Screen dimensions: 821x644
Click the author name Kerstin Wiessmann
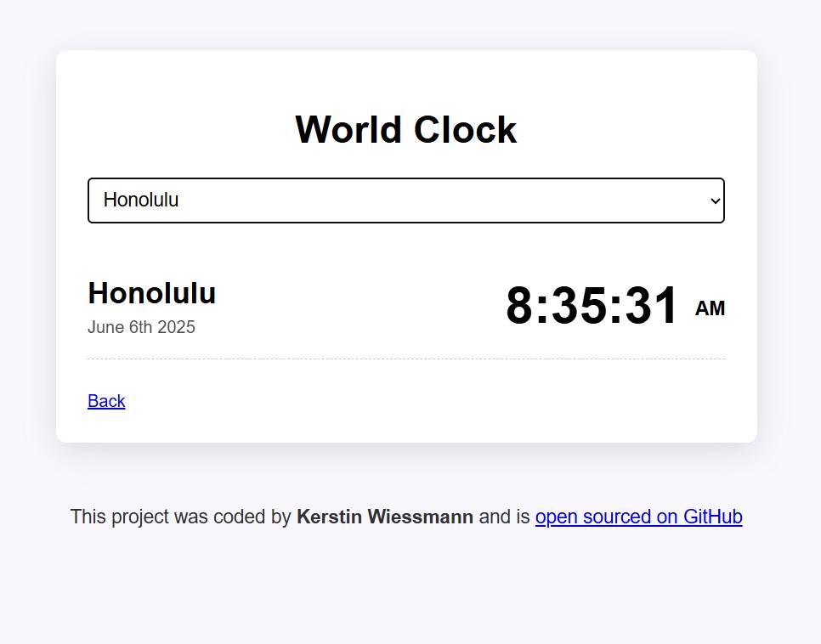(384, 517)
